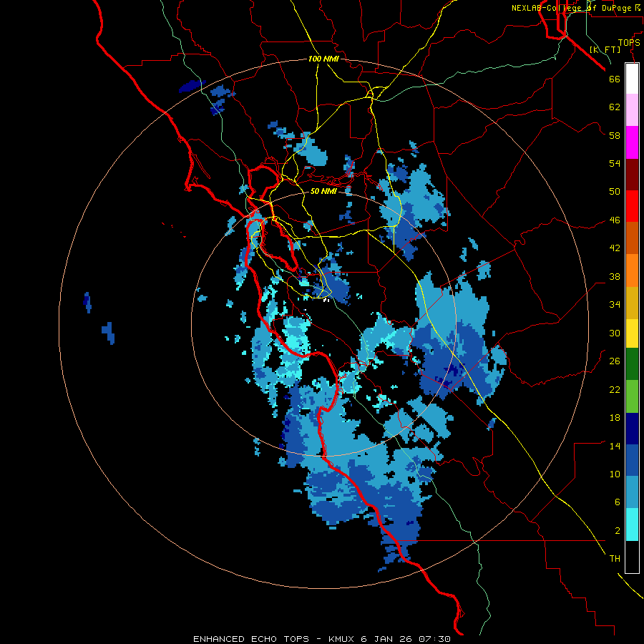Viewport: 644px width, 644px height.
Task: Click the '18' legend value
Action: point(615,418)
